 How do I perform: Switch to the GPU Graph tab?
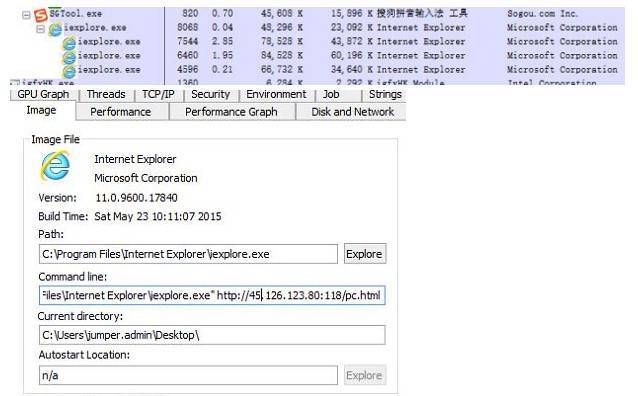pos(44,94)
